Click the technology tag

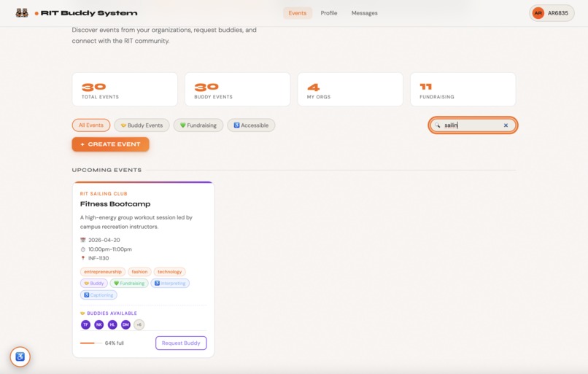(169, 272)
